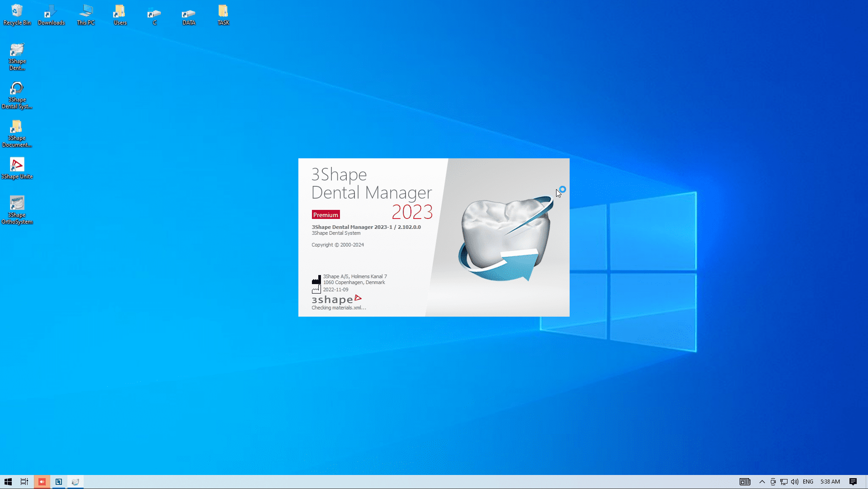Open This PC desktop icon
The image size is (868, 489).
point(85,14)
